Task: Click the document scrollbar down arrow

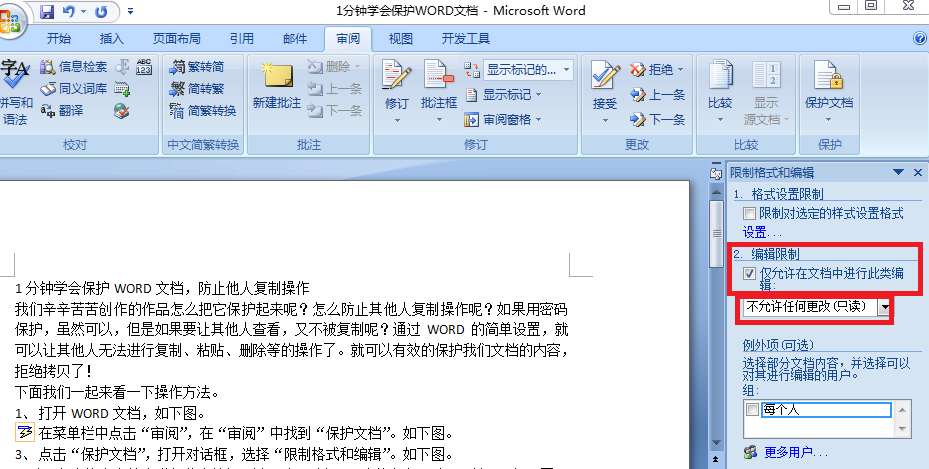Action: click(716, 444)
